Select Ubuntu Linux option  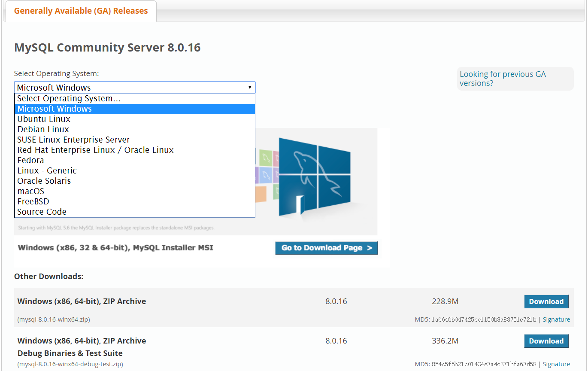pos(135,119)
